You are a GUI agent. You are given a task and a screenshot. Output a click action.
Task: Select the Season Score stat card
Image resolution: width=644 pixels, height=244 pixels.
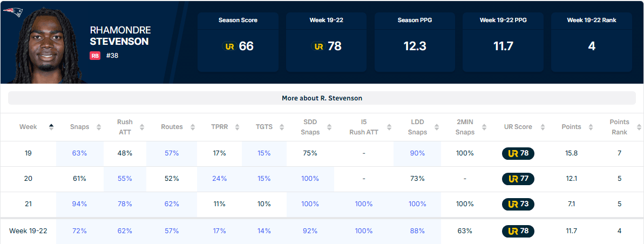pyautogui.click(x=238, y=42)
